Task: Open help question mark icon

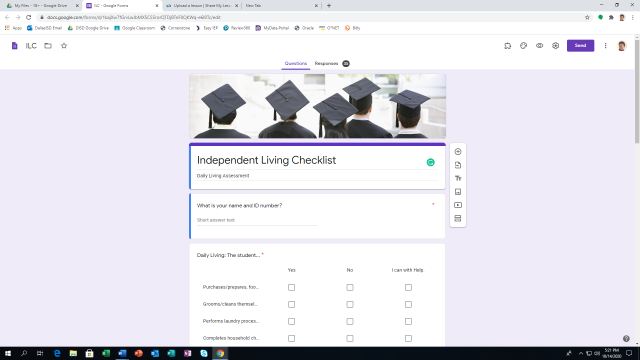Action: [x=626, y=338]
